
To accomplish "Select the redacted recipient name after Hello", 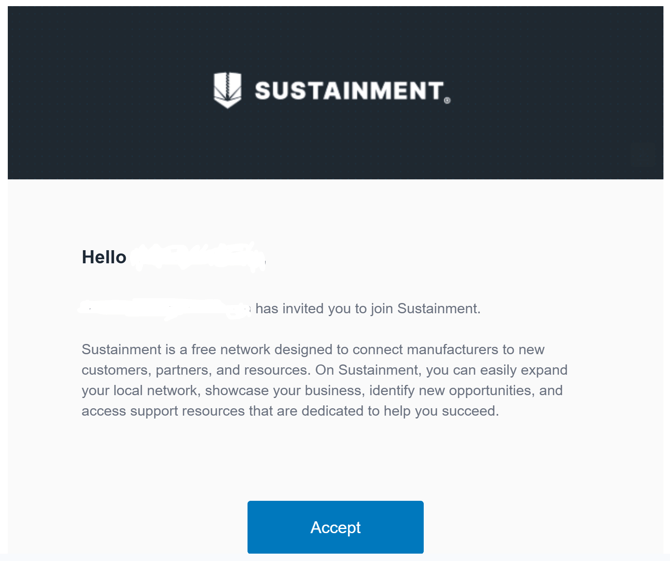I will (x=198, y=257).
